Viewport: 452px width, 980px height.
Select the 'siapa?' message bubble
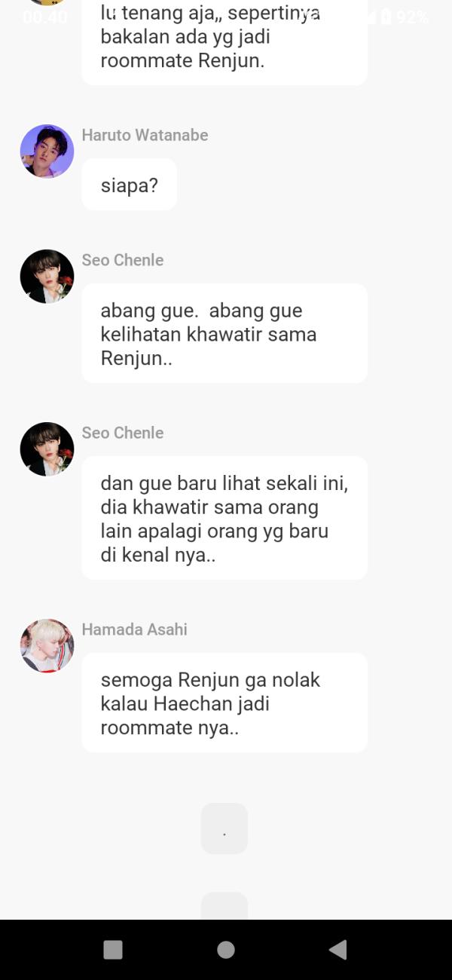(x=130, y=185)
